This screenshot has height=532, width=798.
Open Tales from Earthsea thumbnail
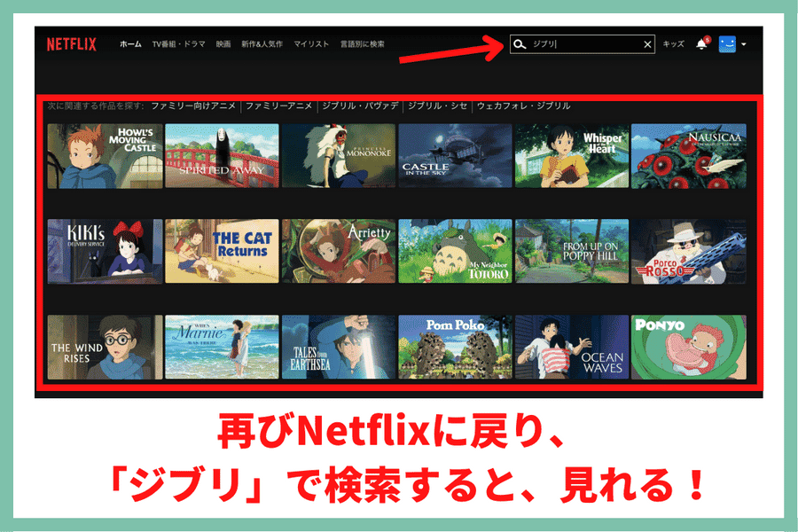339,348
